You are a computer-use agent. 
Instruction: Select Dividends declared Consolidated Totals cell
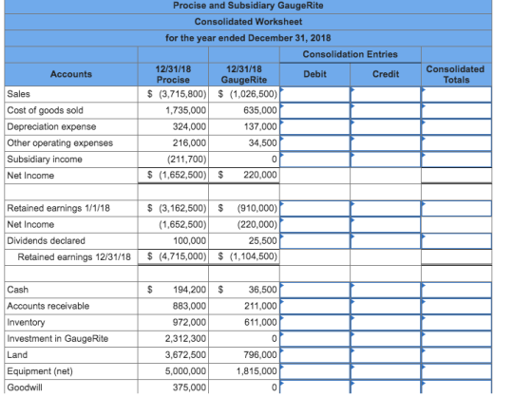pos(457,241)
